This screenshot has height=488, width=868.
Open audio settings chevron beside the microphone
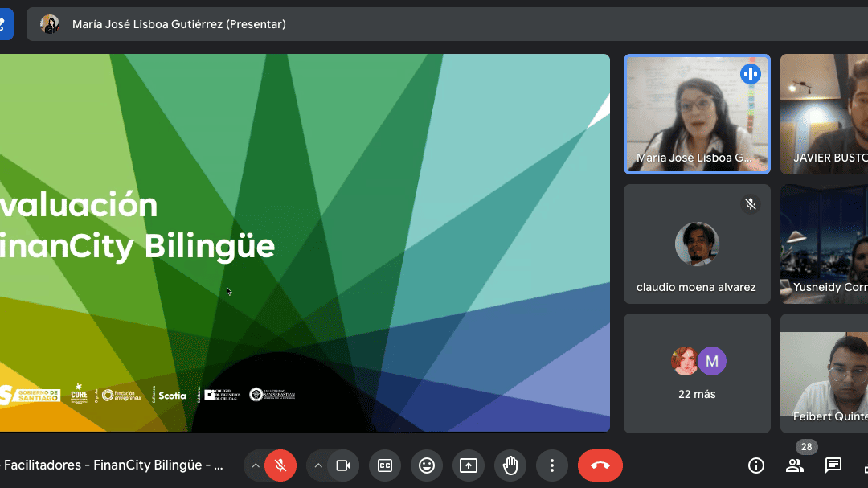pos(256,465)
